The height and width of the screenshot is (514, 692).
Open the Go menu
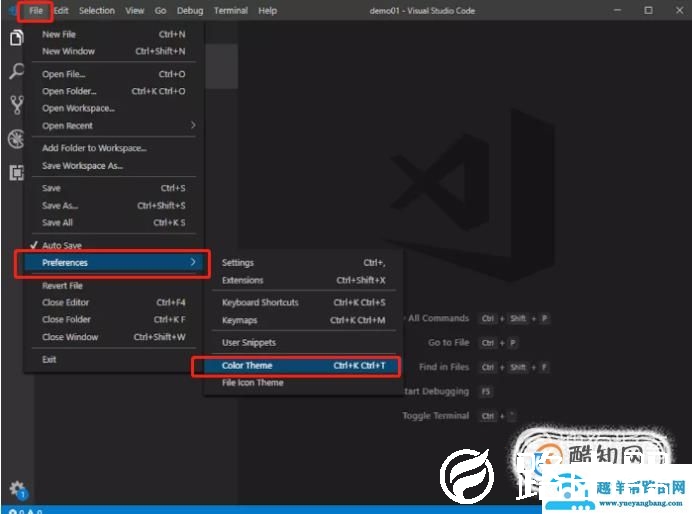[x=160, y=11]
